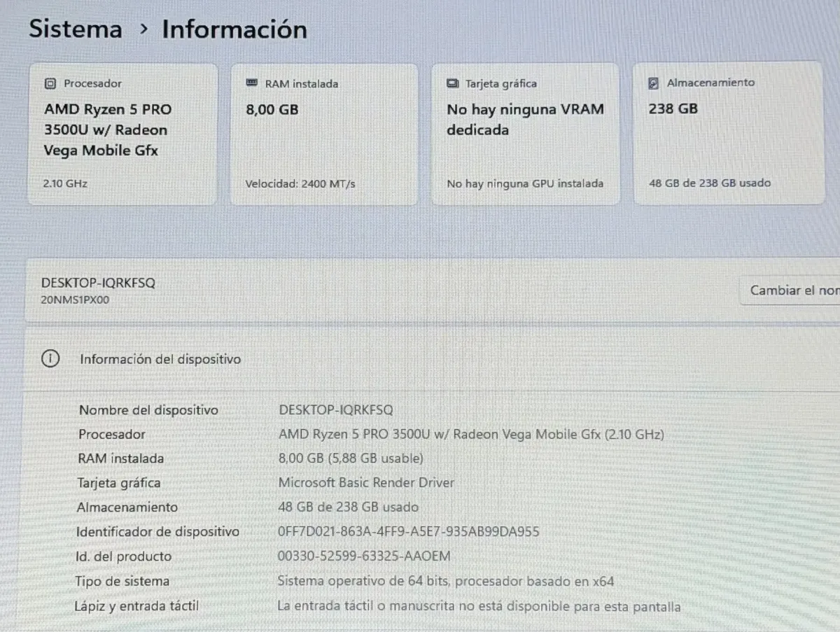Collapse the Información del dispositivo section
The width and height of the screenshot is (840, 632).
pyautogui.click(x=432, y=359)
